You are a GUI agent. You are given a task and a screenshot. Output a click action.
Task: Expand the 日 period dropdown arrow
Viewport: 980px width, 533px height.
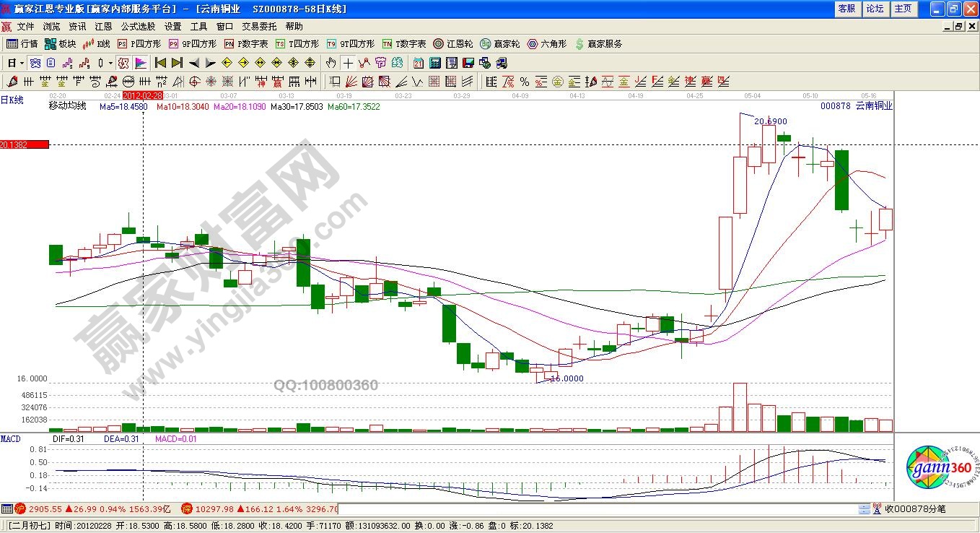tap(22, 63)
